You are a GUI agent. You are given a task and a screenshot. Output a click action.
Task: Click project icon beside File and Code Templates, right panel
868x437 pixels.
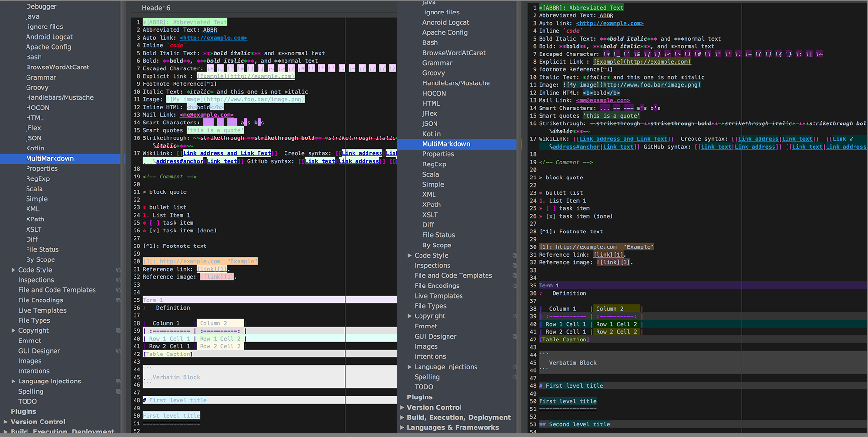click(514, 276)
